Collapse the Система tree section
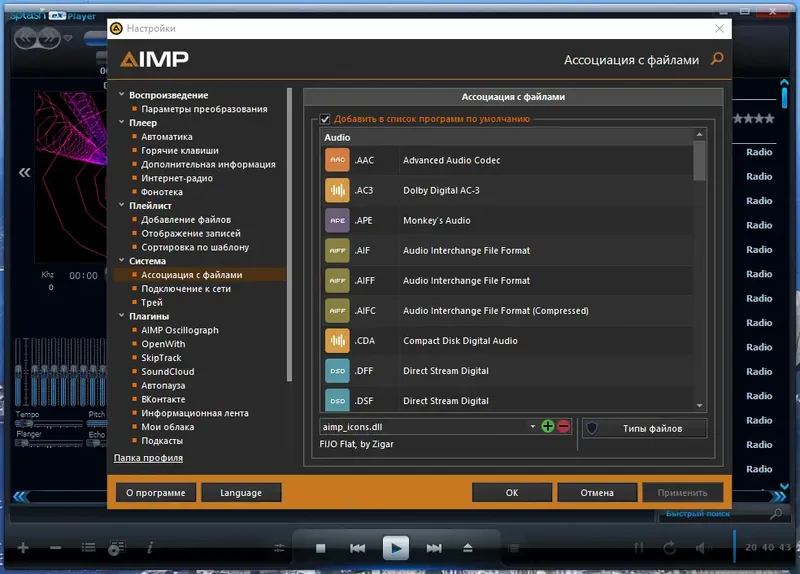The width and height of the screenshot is (800, 574). [121, 260]
